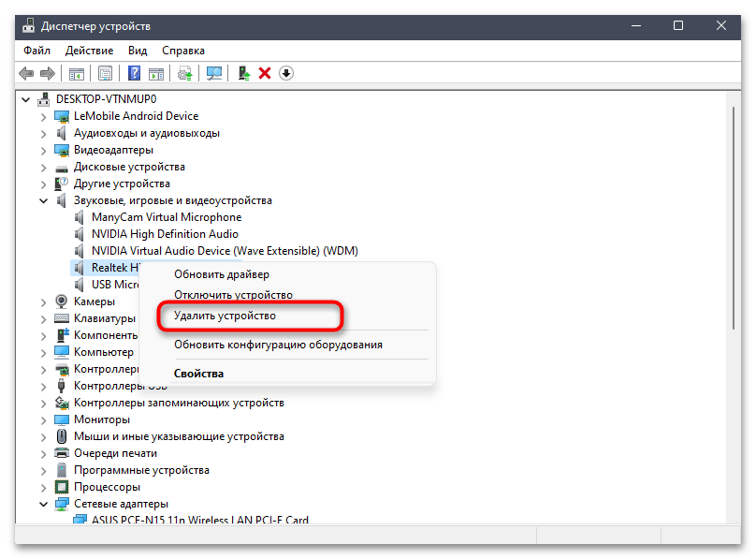Viewport: 756px width, 559px height.
Task: Click the Properties sheet toolbar icon
Action: point(106,73)
